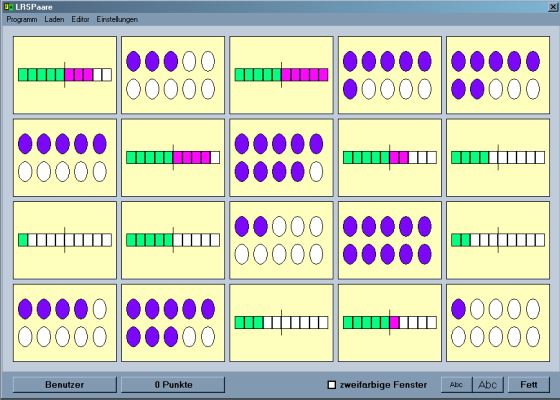This screenshot has height=400, width=560.
Task: Open the Editor menu
Action: [80, 19]
